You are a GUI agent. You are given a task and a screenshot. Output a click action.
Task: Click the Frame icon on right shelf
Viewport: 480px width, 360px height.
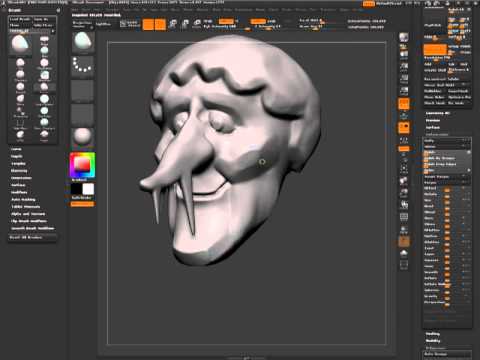[404, 169]
